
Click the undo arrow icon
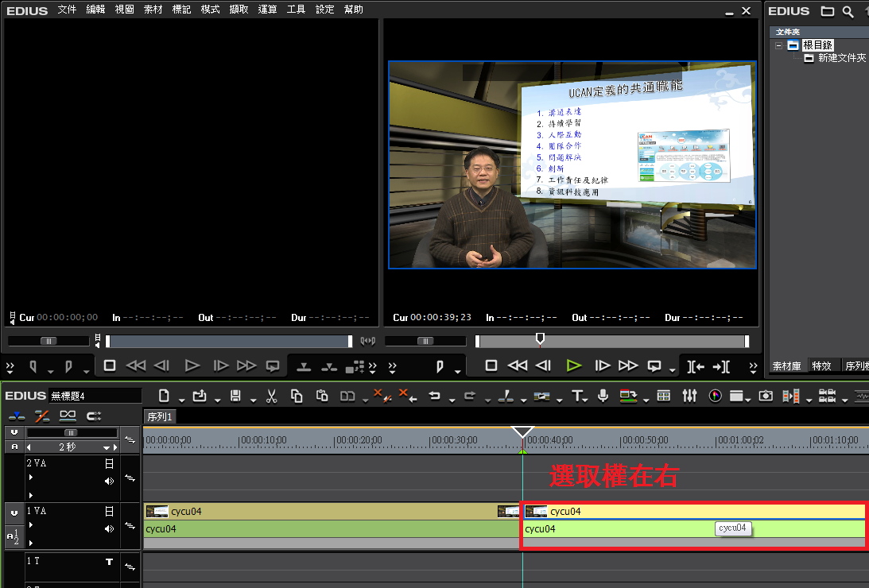click(434, 396)
